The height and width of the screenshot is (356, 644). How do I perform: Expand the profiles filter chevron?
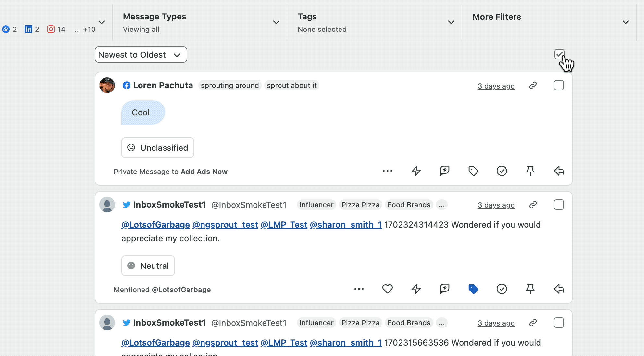pos(102,22)
